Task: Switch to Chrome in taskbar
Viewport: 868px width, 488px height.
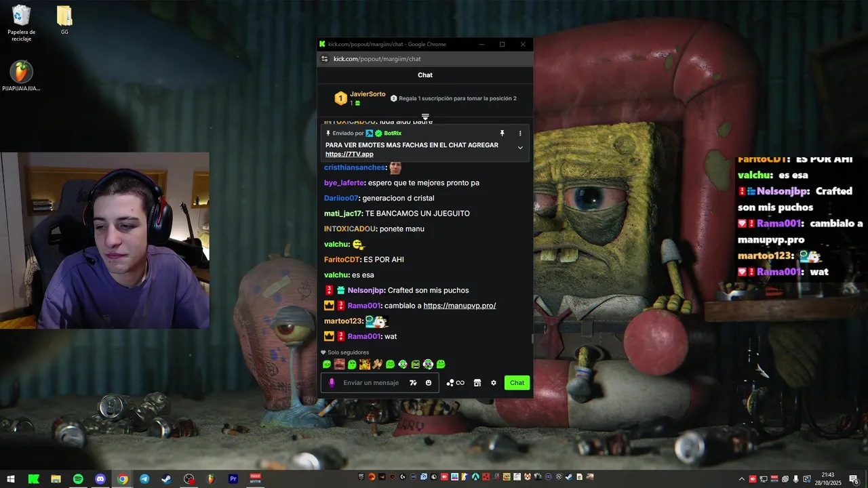Action: coord(122,479)
